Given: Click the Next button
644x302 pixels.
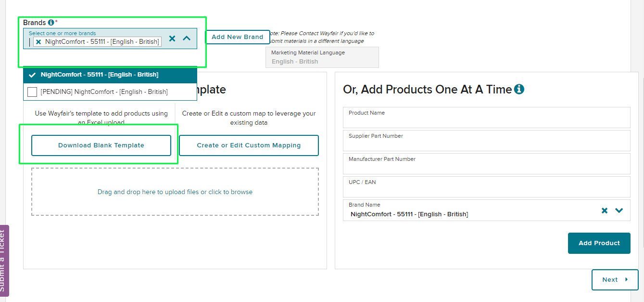Looking at the screenshot, I should click(615, 280).
